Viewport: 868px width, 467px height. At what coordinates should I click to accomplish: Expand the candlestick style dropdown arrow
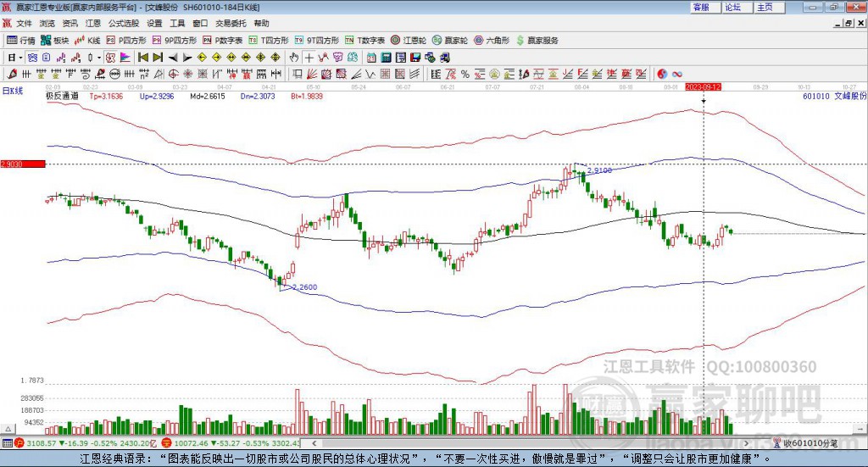99,58
